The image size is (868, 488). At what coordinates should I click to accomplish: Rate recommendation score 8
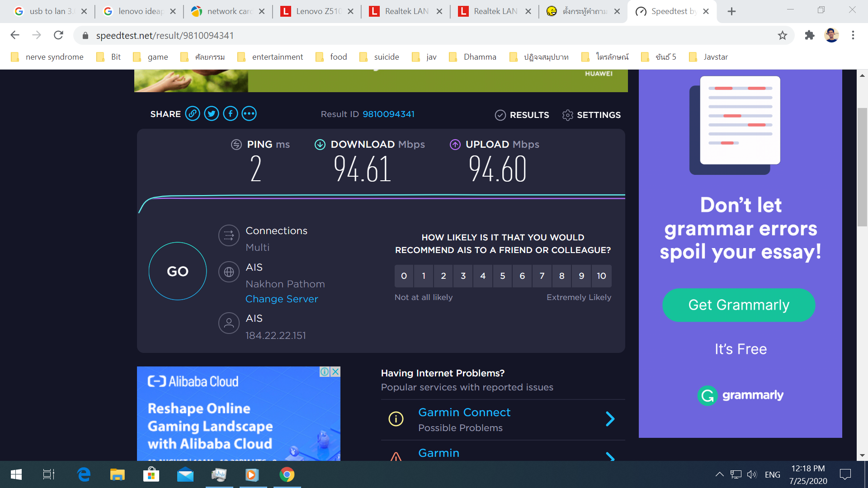coord(561,276)
